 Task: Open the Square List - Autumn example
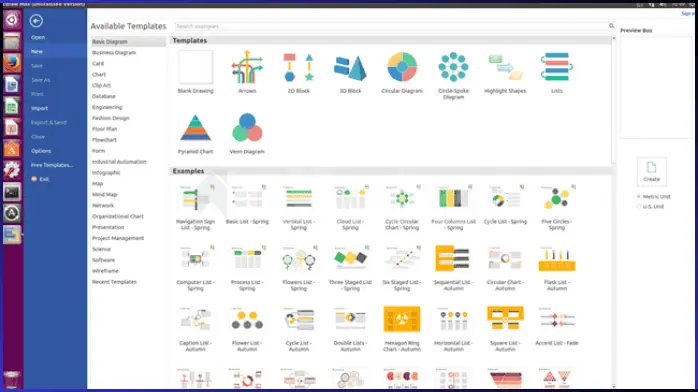point(505,329)
